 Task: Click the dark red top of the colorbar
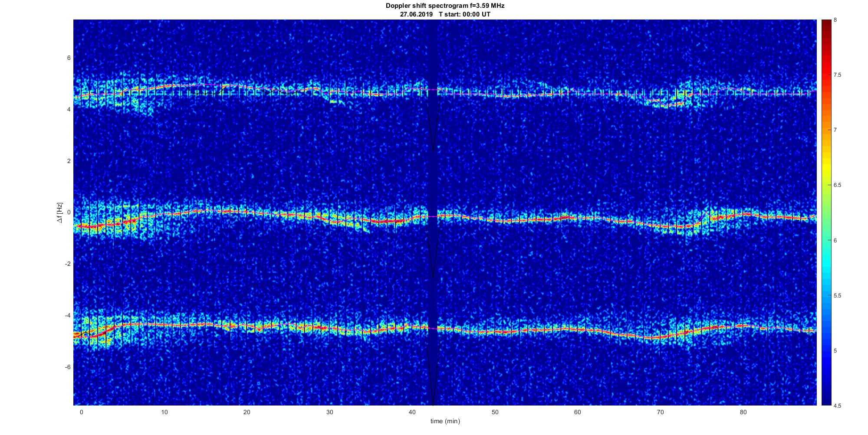coord(826,24)
